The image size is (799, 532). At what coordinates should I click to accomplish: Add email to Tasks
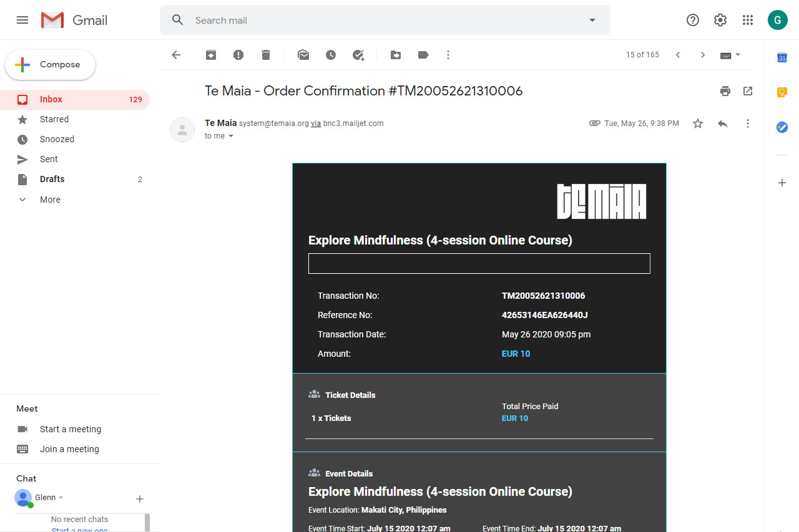click(x=358, y=55)
